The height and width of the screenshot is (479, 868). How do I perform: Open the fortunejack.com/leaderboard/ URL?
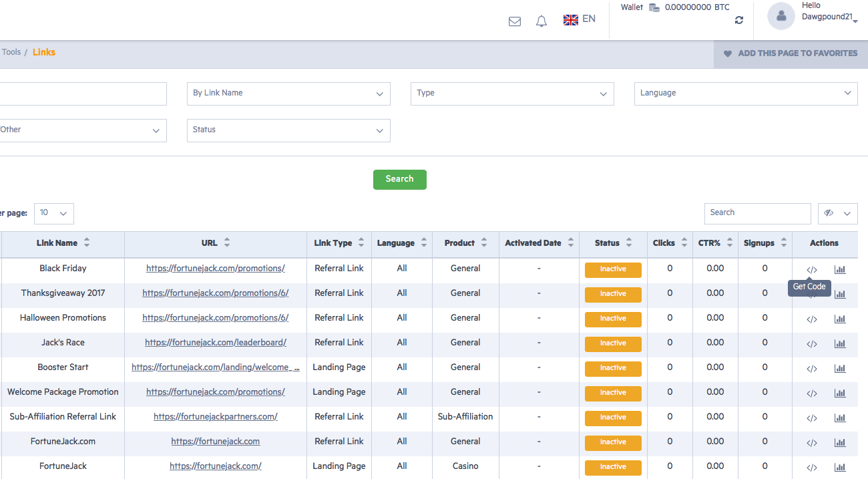coord(216,343)
